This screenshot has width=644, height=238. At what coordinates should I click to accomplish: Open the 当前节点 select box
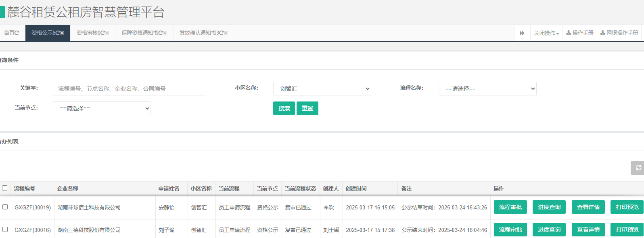tap(102, 108)
